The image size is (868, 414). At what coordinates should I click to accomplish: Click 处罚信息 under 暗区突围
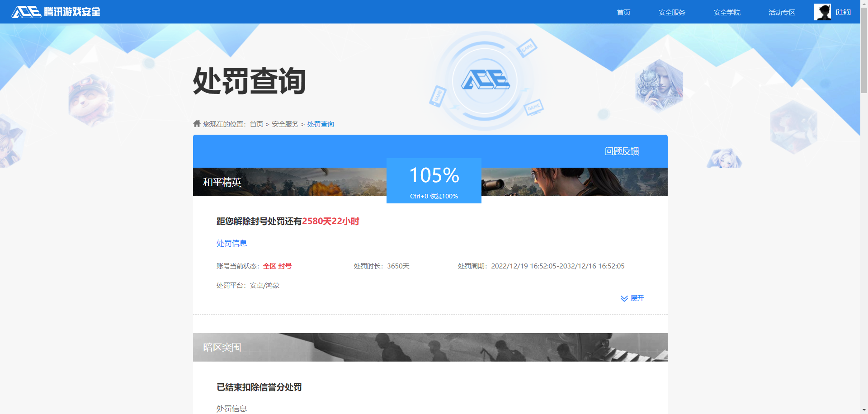pos(231,408)
